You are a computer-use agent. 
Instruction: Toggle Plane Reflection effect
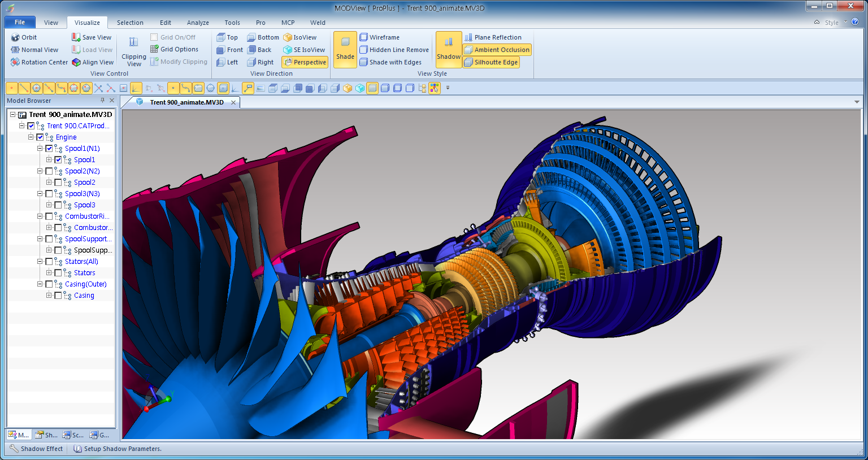(x=493, y=37)
